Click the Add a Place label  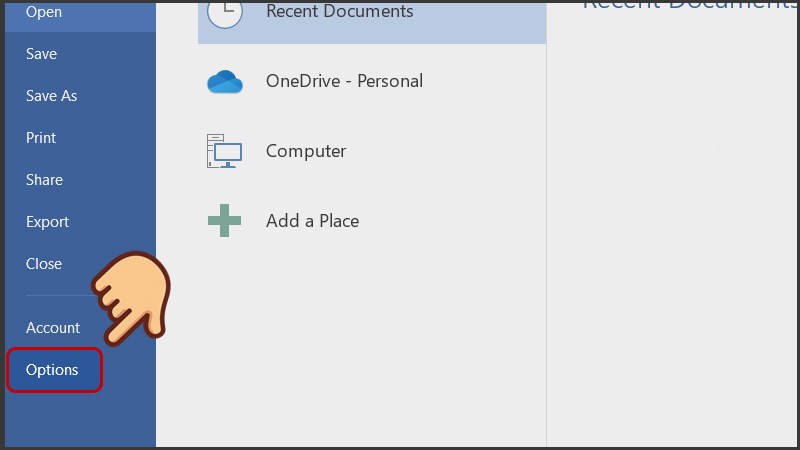(x=312, y=221)
